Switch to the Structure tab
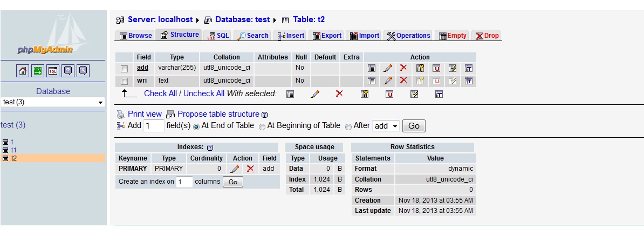644x241 pixels. pyautogui.click(x=180, y=35)
